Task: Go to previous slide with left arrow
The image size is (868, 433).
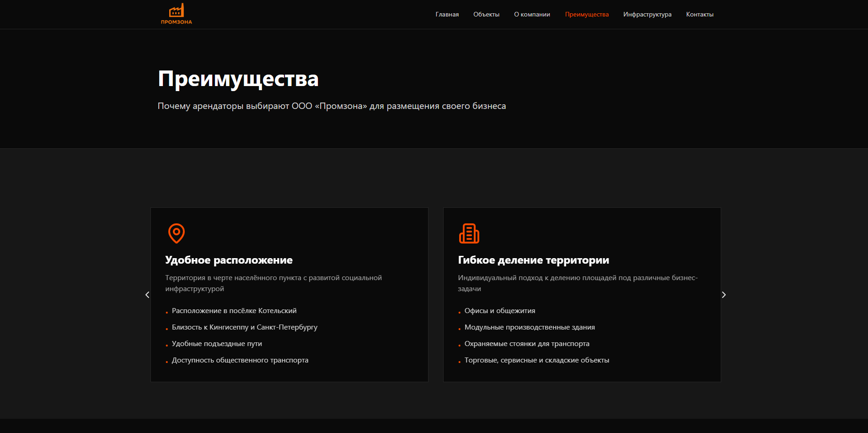Action: point(147,295)
